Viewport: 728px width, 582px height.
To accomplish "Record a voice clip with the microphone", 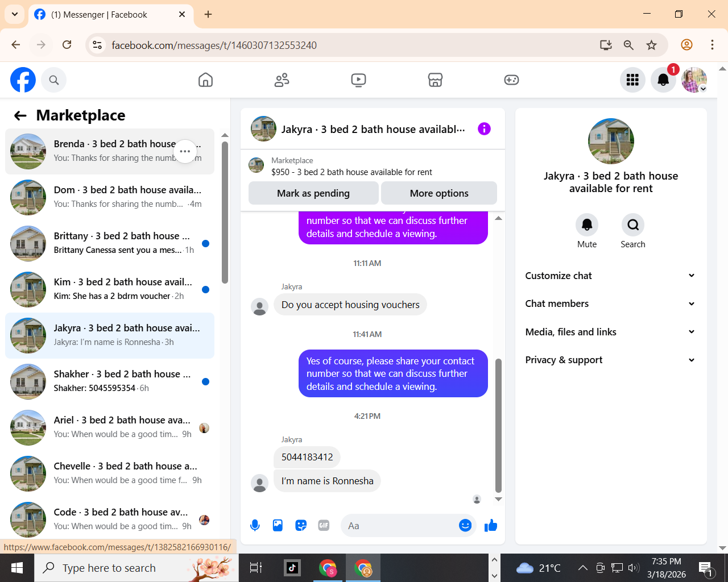I will (255, 526).
